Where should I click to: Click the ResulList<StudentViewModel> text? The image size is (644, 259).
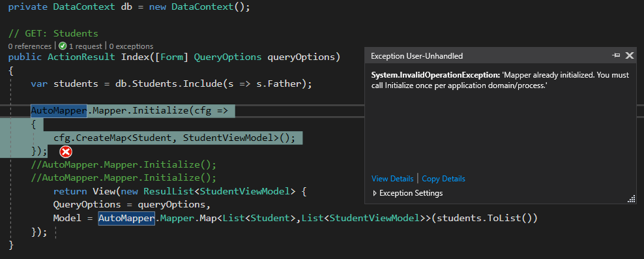pos(219,192)
